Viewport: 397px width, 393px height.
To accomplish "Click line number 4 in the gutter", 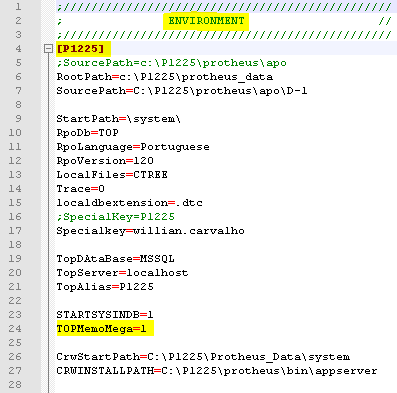I will tap(18, 49).
